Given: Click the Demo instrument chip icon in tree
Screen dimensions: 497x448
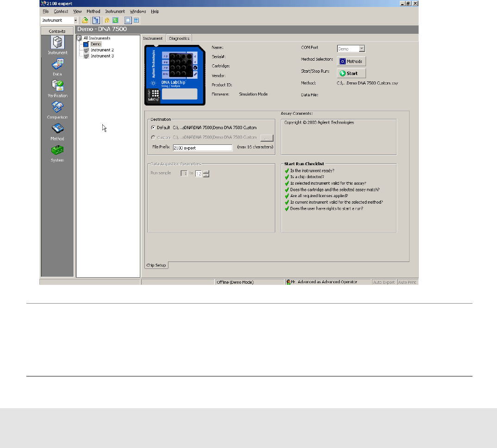Looking at the screenshot, I should pos(86,44).
